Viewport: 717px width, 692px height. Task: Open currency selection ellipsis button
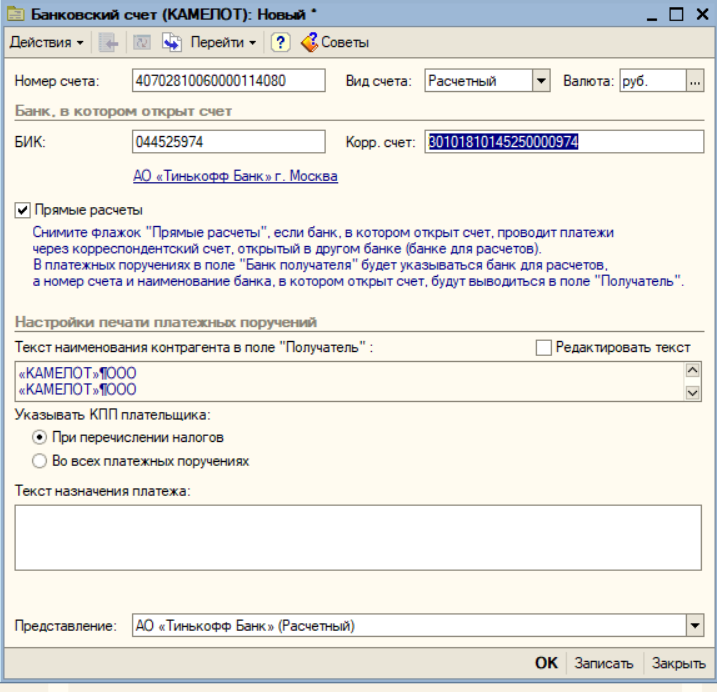[695, 81]
